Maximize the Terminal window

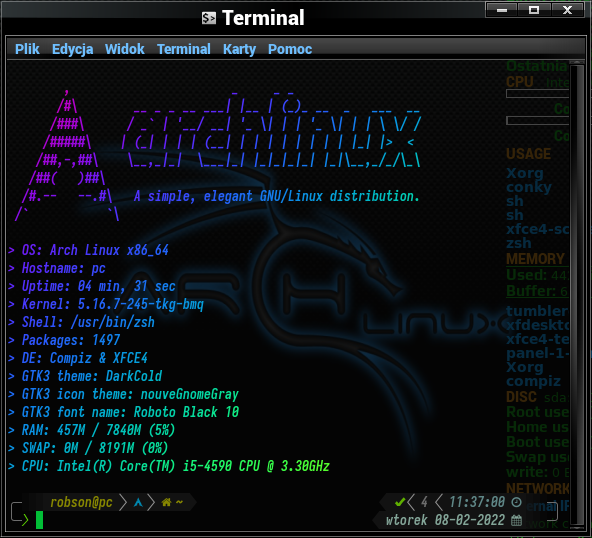point(534,10)
